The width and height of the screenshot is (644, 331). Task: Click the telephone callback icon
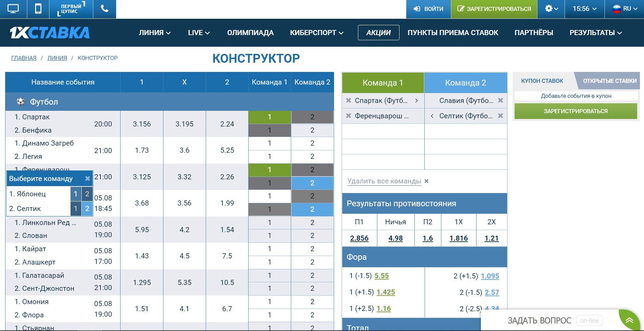point(105,9)
